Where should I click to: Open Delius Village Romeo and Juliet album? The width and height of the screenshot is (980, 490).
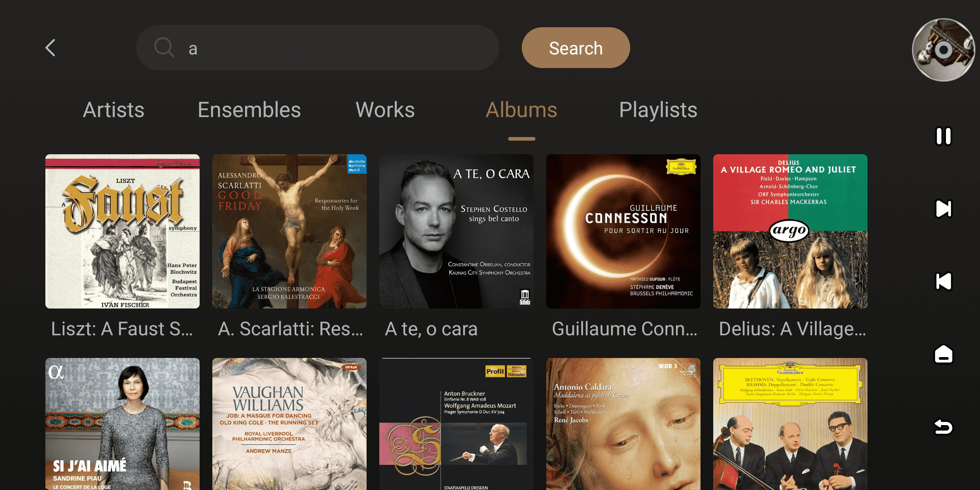pos(790,231)
